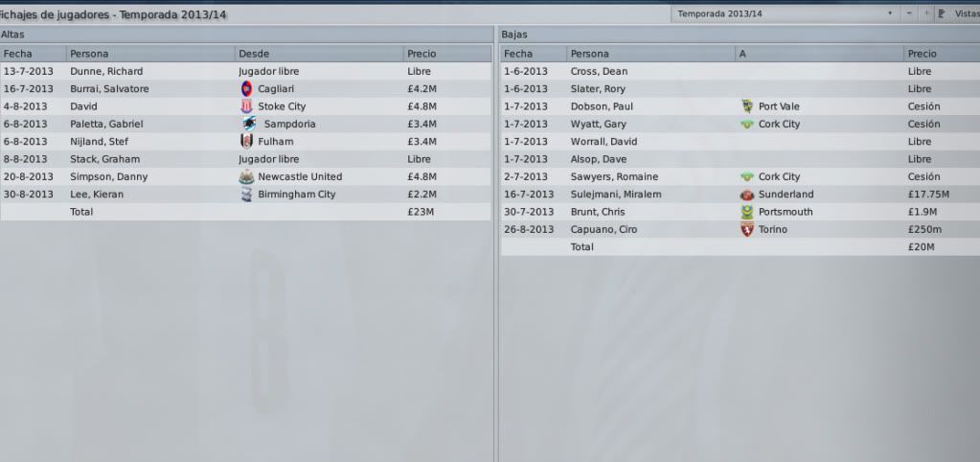Screen dimensions: 980x462
Task: Sort Bajas table by Precio column
Action: coord(942,54)
